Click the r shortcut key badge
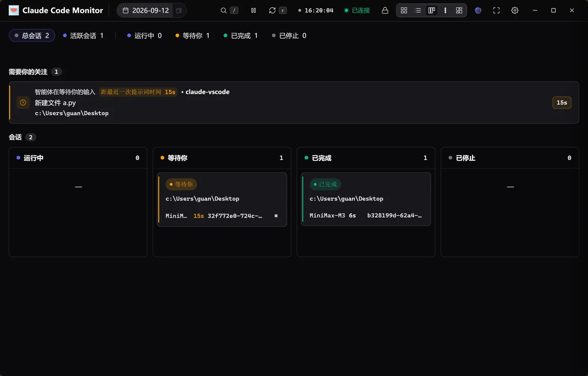The width and height of the screenshot is (588, 376). 283,10
